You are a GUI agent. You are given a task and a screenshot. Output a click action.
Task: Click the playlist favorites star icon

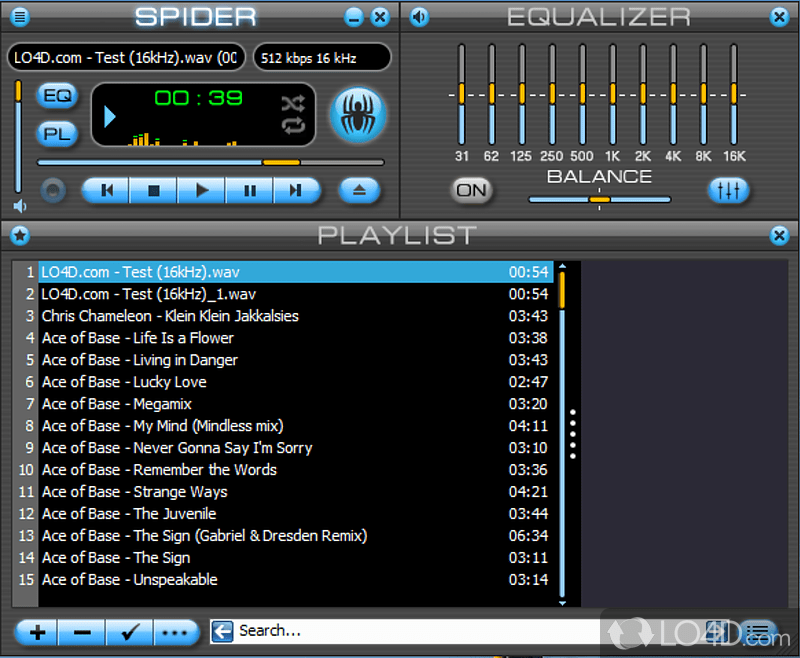pos(20,236)
